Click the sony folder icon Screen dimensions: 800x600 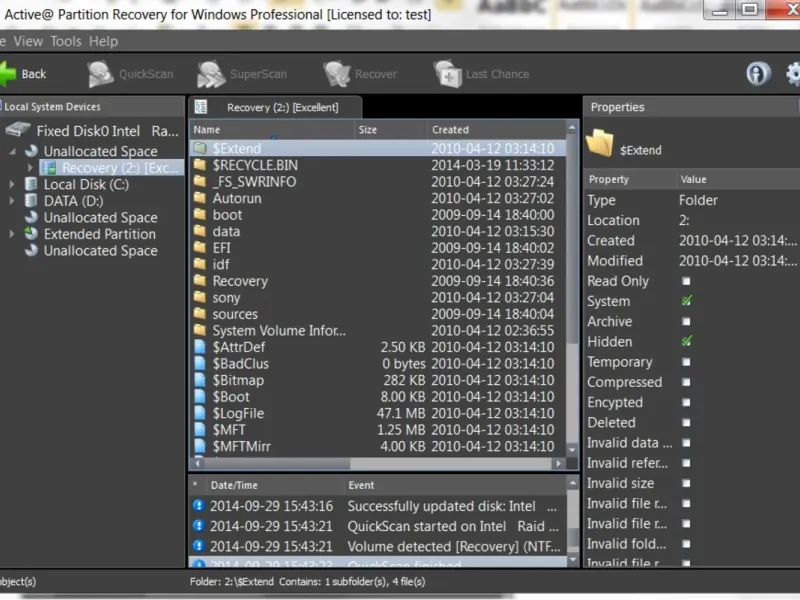pos(200,297)
